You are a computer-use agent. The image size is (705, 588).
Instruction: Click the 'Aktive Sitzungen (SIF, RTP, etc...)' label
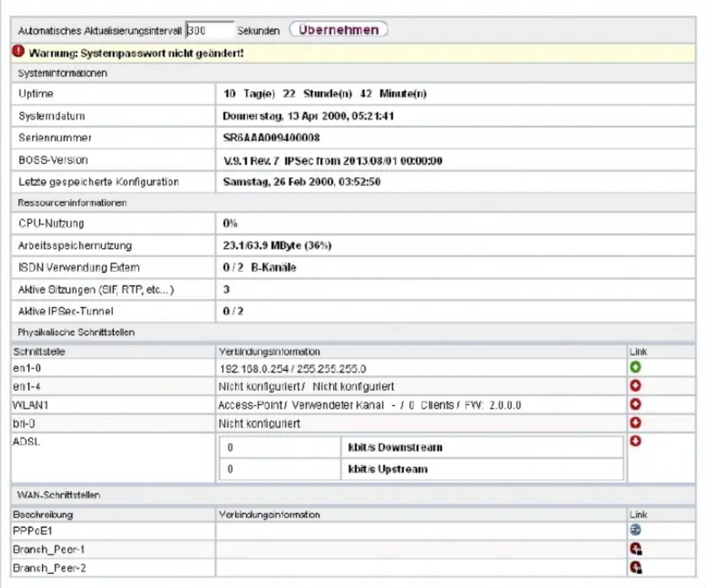[97, 290]
